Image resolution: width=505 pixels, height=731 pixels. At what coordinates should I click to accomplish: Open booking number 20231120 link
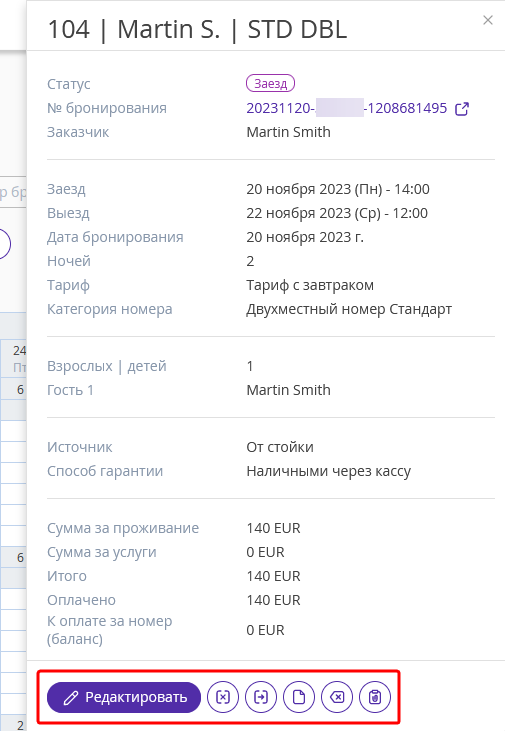coord(346,108)
